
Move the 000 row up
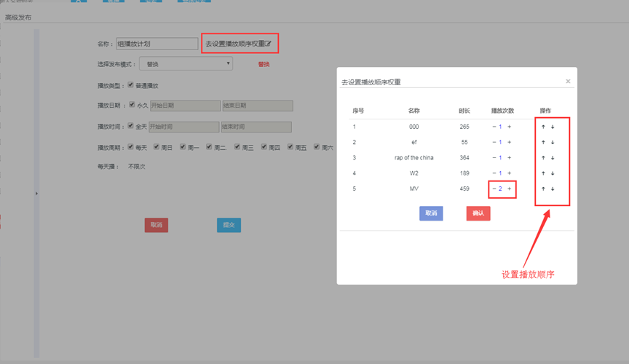click(x=542, y=127)
